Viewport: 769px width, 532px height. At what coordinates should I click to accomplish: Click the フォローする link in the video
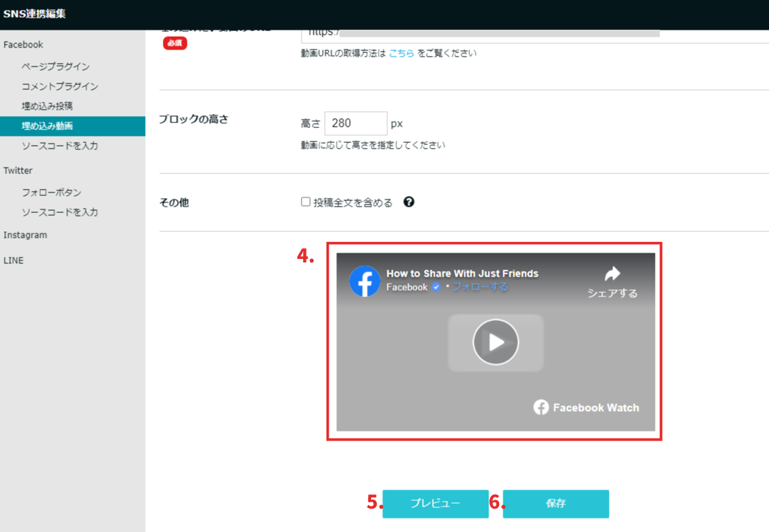click(x=479, y=287)
